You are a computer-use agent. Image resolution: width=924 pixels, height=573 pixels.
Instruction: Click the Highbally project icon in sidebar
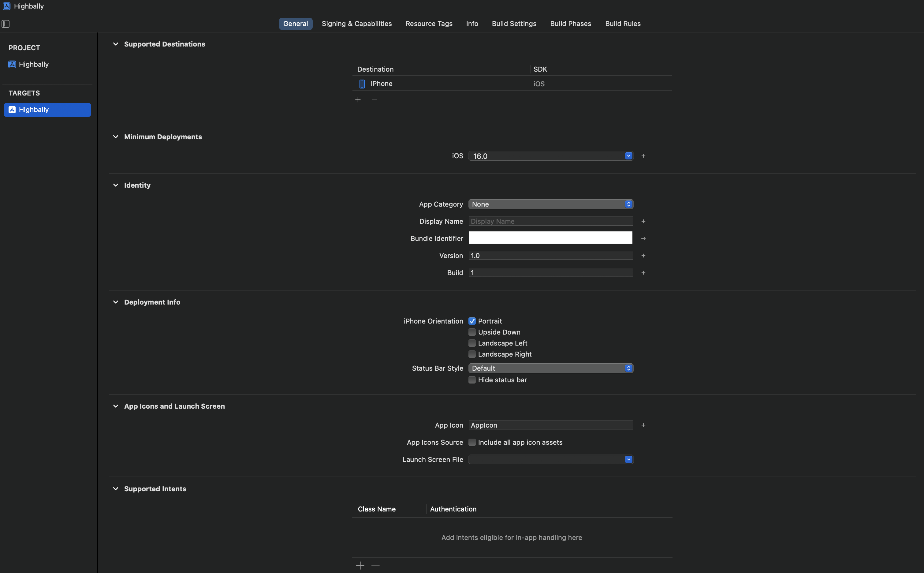pos(12,64)
